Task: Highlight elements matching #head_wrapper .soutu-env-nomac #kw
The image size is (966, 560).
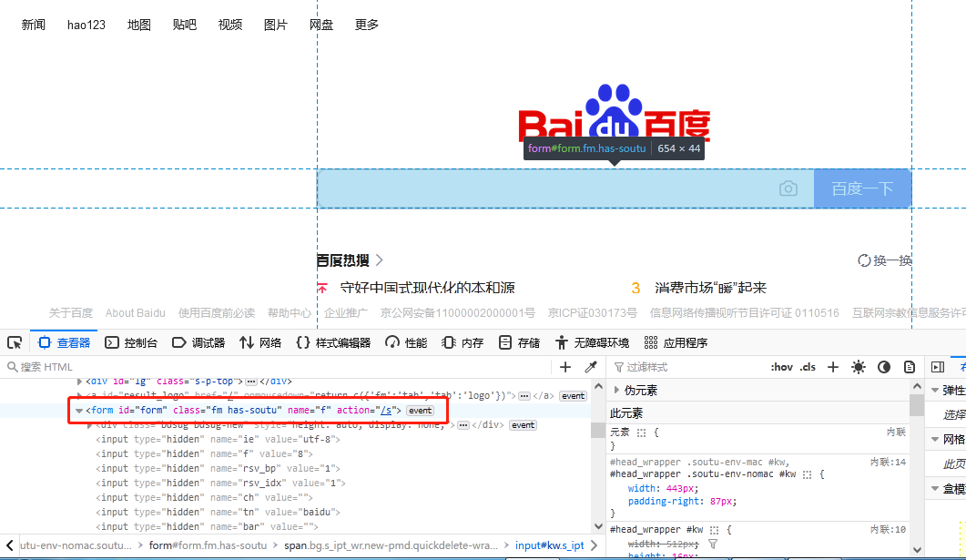Action: (x=807, y=474)
